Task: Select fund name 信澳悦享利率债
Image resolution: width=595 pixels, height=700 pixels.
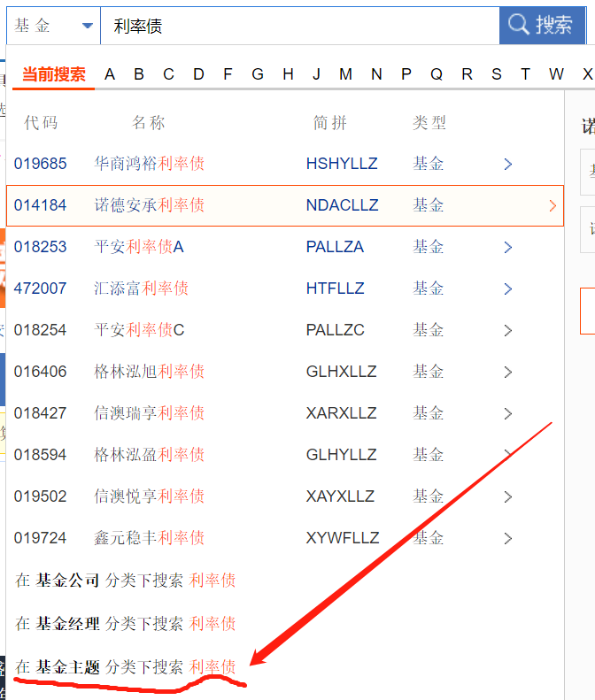Action: coord(150,496)
